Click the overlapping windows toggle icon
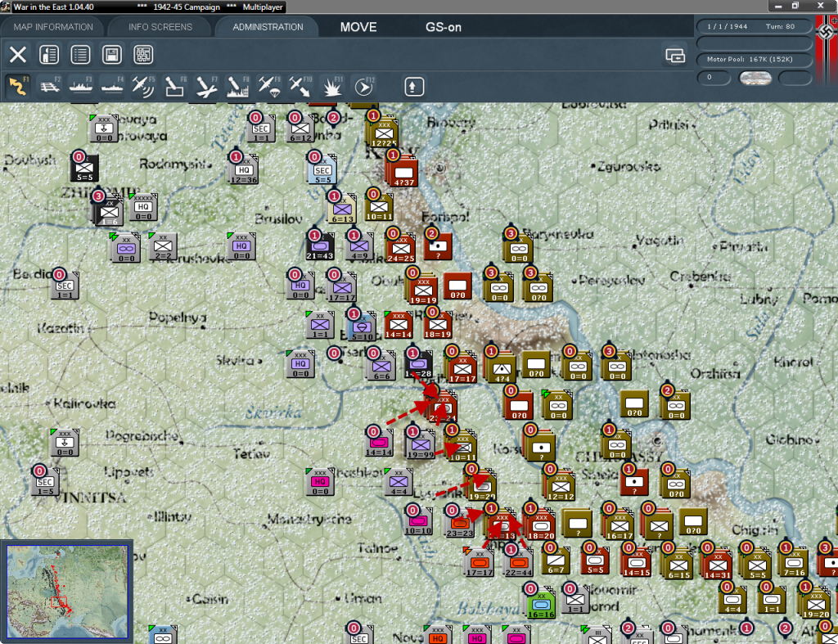The width and height of the screenshot is (838, 644). 675,55
